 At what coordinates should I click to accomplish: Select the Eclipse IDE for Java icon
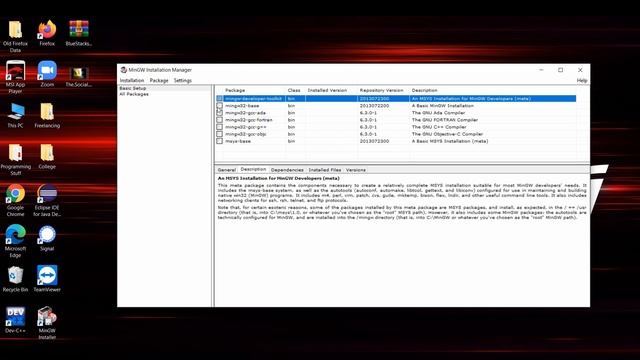(47, 194)
